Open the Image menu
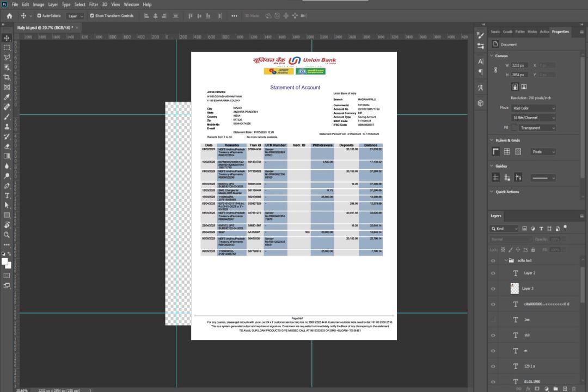The image size is (588, 392). (39, 4)
